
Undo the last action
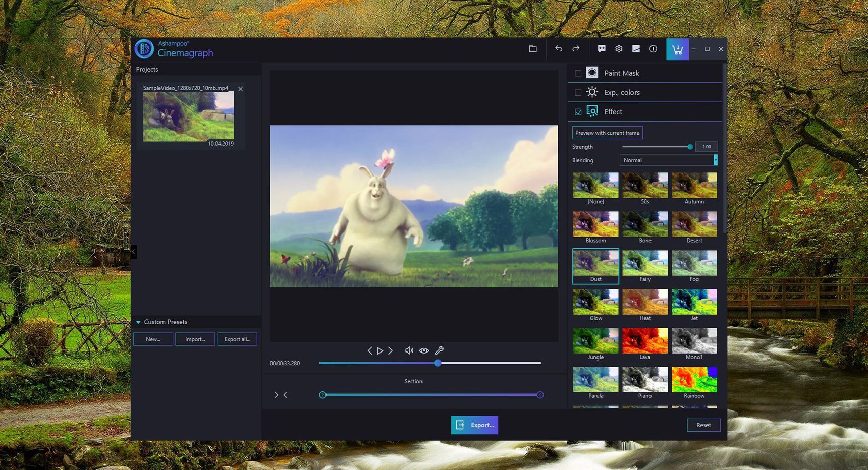point(559,49)
